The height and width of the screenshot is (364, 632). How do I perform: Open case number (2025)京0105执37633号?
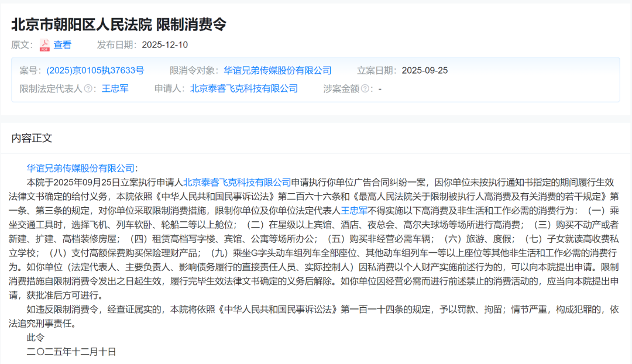point(94,71)
